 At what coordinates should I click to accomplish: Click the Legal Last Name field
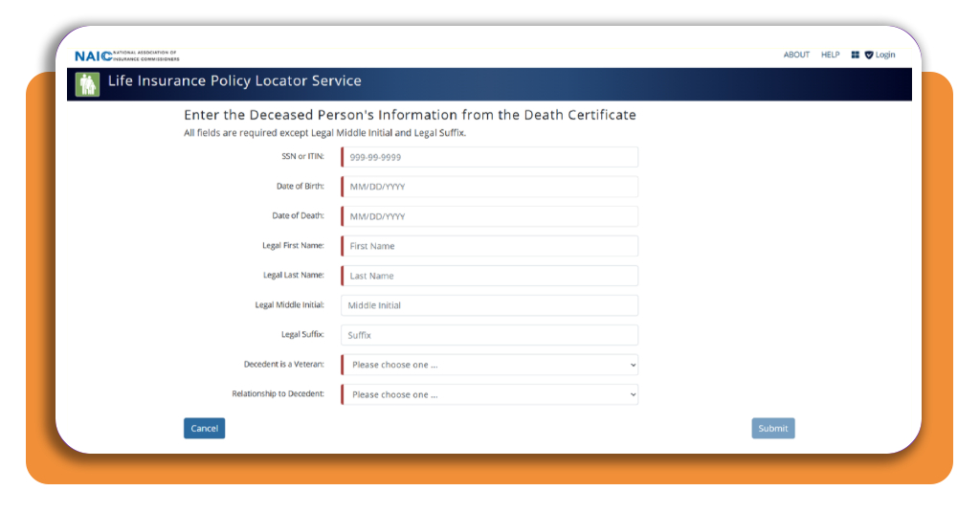click(x=489, y=276)
